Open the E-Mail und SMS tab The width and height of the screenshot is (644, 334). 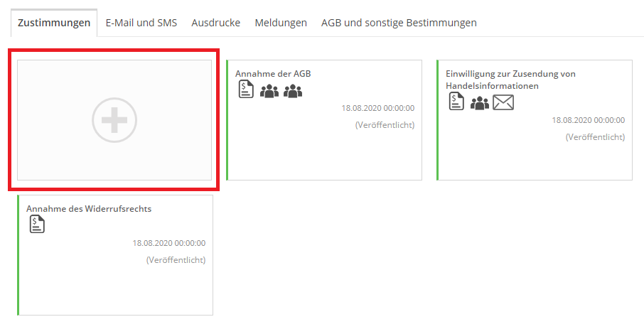(x=141, y=23)
